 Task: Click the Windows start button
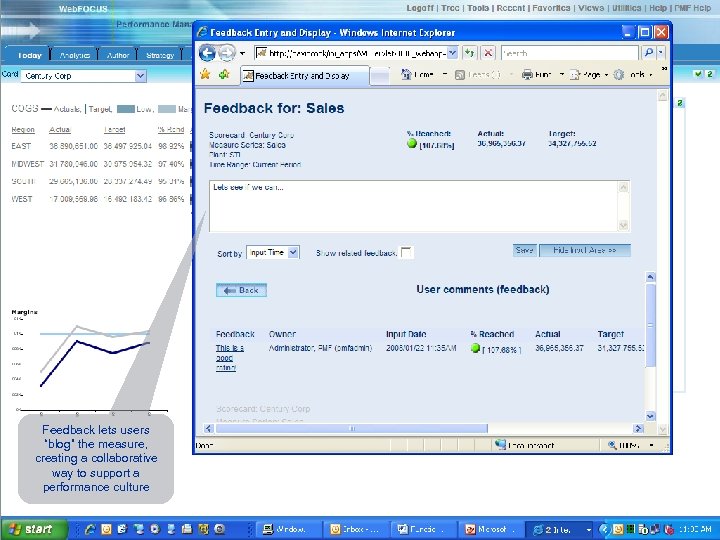click(34, 529)
